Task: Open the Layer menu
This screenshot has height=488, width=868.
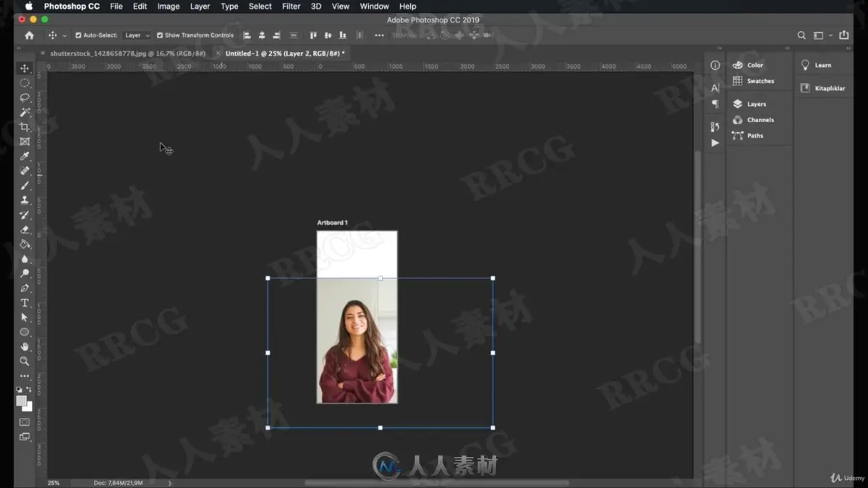Action: [x=200, y=6]
